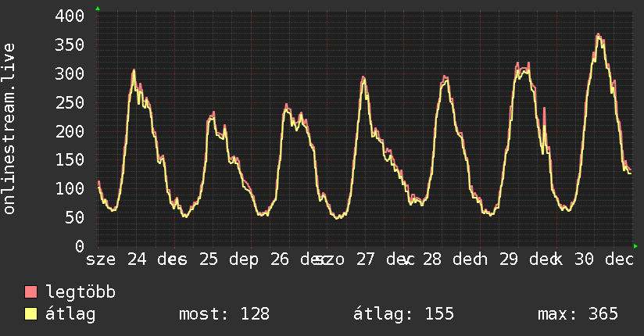Click the highest peak of the graph
The image size is (644, 336).
click(599, 36)
